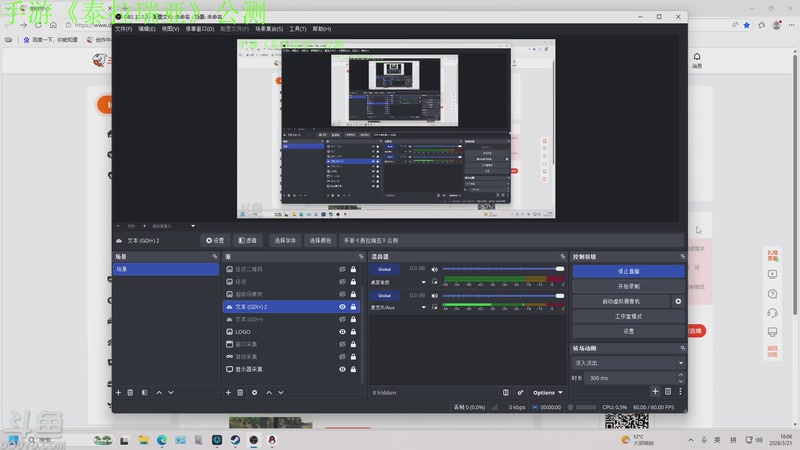
Task: Unlock the 显示器采集 source lock icon
Action: 353,369
